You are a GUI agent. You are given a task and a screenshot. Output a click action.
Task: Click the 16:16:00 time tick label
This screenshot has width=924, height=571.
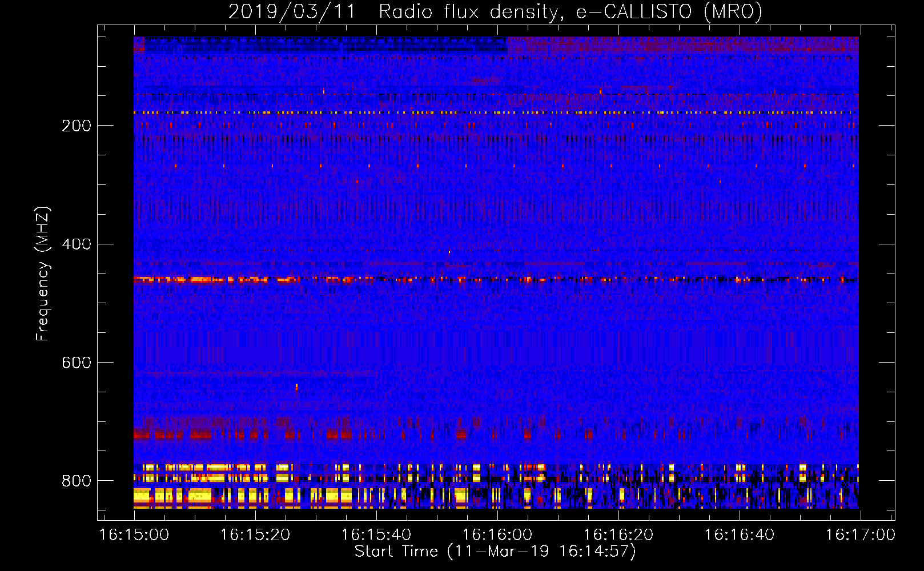pos(497,535)
